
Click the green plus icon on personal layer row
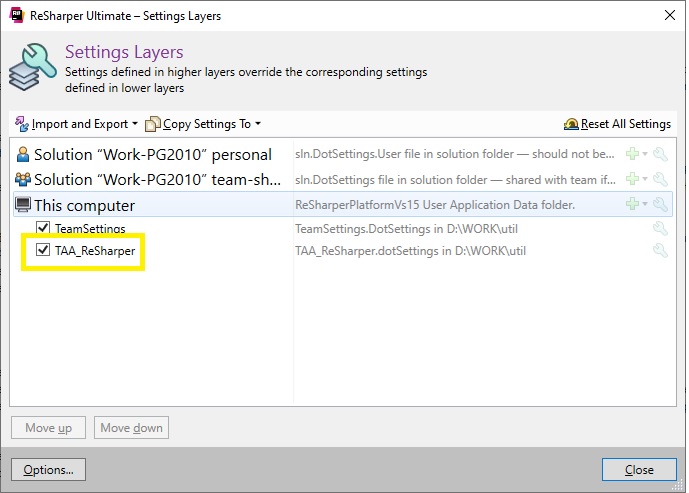coord(632,154)
